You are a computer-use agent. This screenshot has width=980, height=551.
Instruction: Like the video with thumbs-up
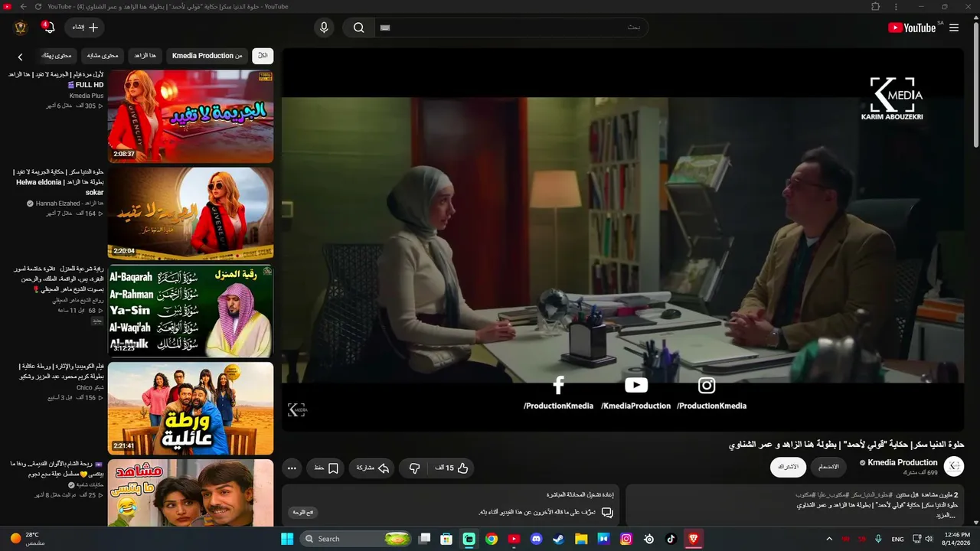point(452,468)
